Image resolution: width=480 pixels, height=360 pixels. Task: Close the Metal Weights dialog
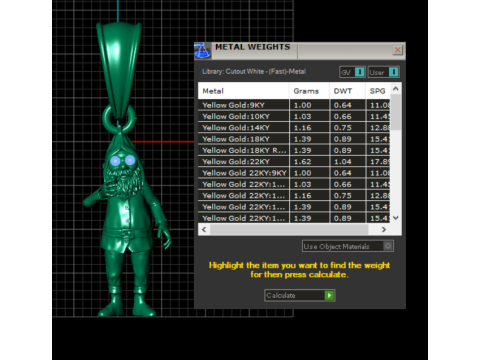397,50
